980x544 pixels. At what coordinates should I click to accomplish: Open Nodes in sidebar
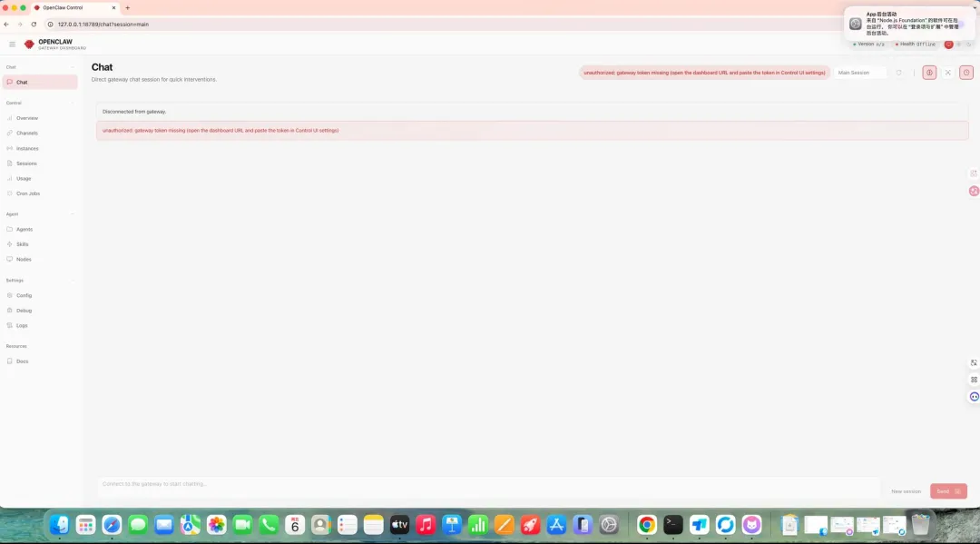[x=40, y=260]
